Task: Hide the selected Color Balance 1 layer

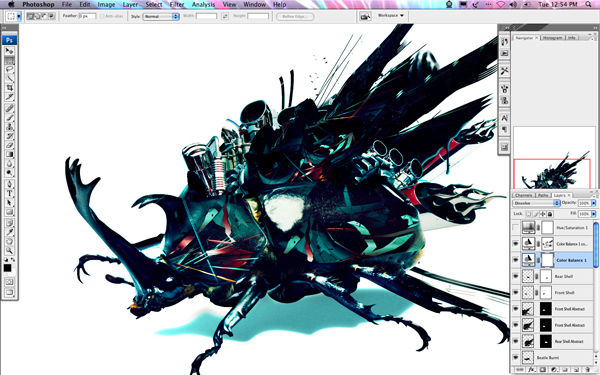Action: click(x=516, y=260)
